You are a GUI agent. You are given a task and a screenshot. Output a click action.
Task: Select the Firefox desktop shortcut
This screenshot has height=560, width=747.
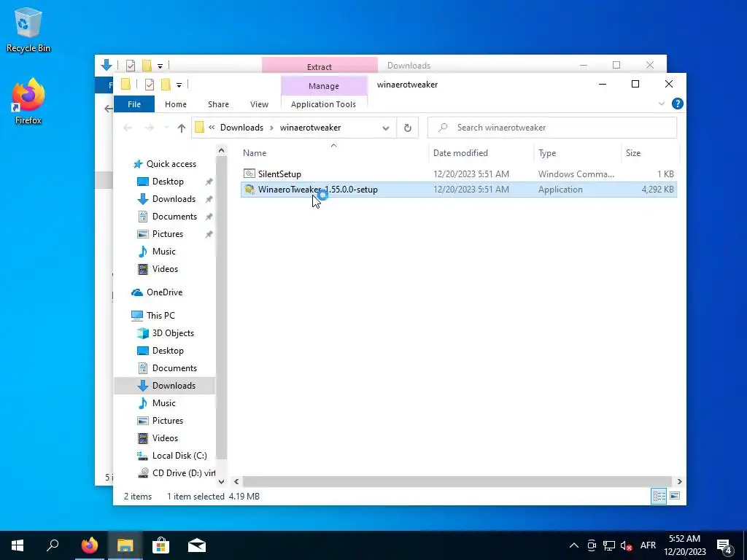click(x=28, y=101)
